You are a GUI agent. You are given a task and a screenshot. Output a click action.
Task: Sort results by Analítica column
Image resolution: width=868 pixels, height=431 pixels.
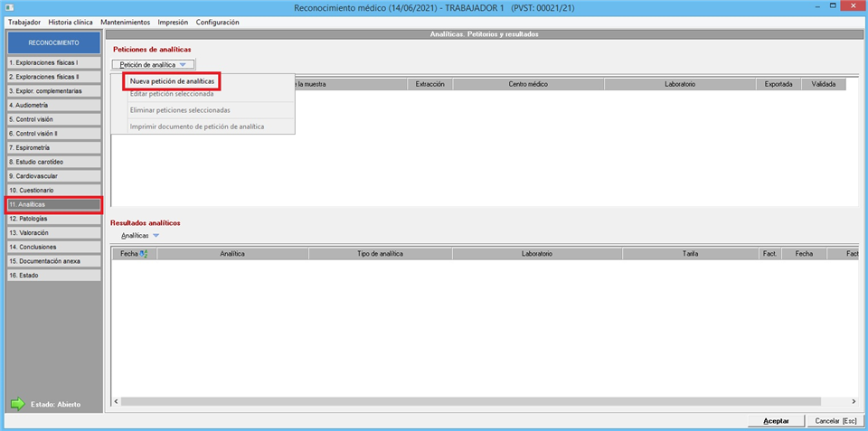pos(232,253)
